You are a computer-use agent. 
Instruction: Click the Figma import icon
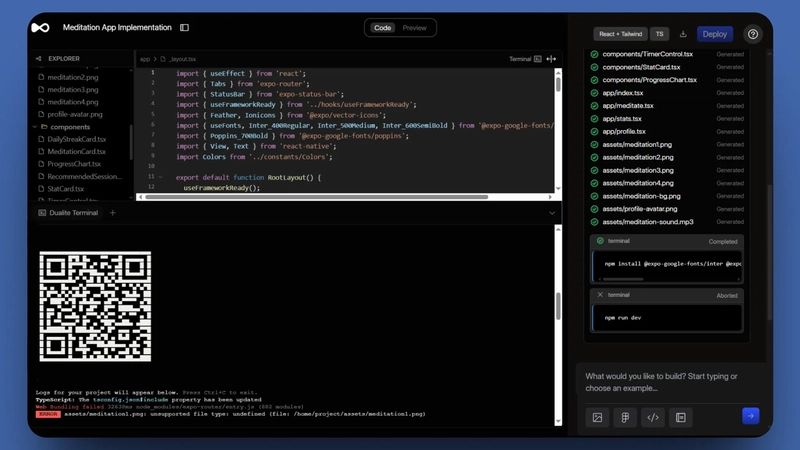click(625, 417)
